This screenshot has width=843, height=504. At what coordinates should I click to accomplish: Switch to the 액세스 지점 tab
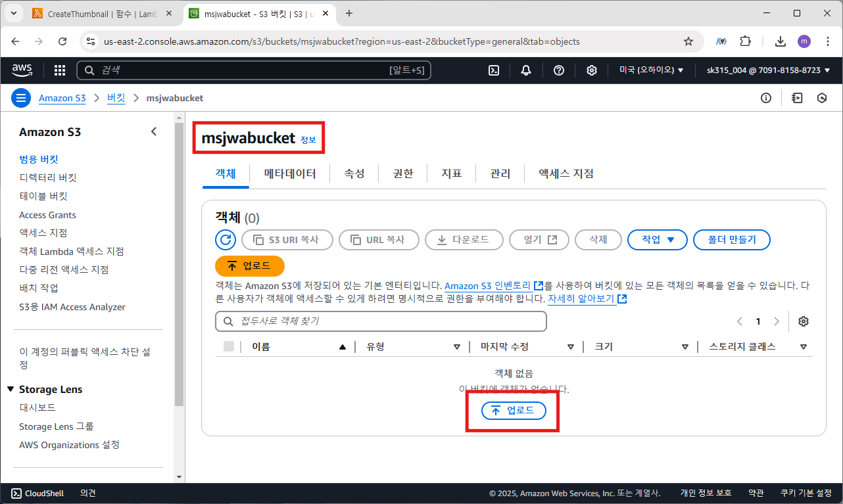566,173
